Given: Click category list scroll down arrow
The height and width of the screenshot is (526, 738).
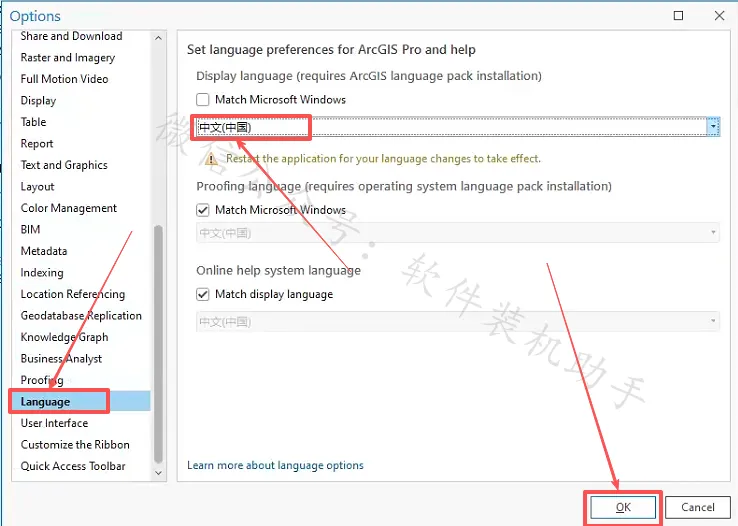Looking at the screenshot, I should pos(159,473).
